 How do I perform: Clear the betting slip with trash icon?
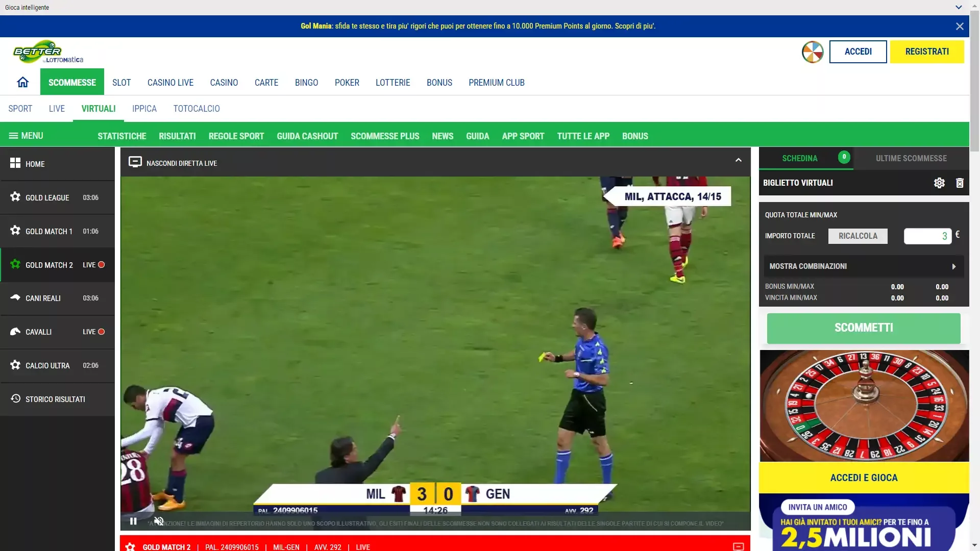(x=960, y=183)
